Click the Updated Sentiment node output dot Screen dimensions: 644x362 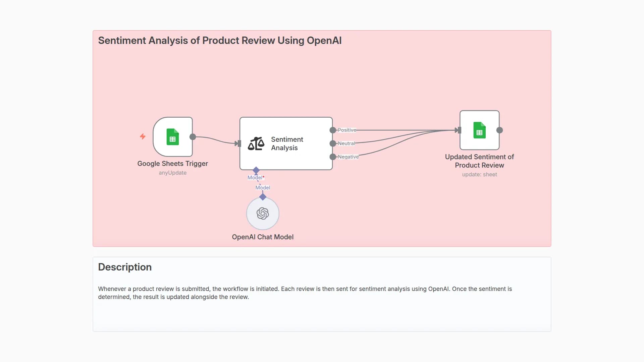coord(499,130)
